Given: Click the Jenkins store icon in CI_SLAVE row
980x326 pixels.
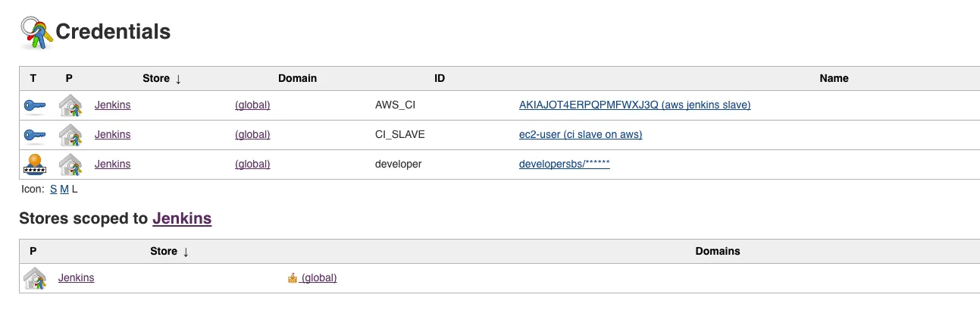Looking at the screenshot, I should coord(70,135).
